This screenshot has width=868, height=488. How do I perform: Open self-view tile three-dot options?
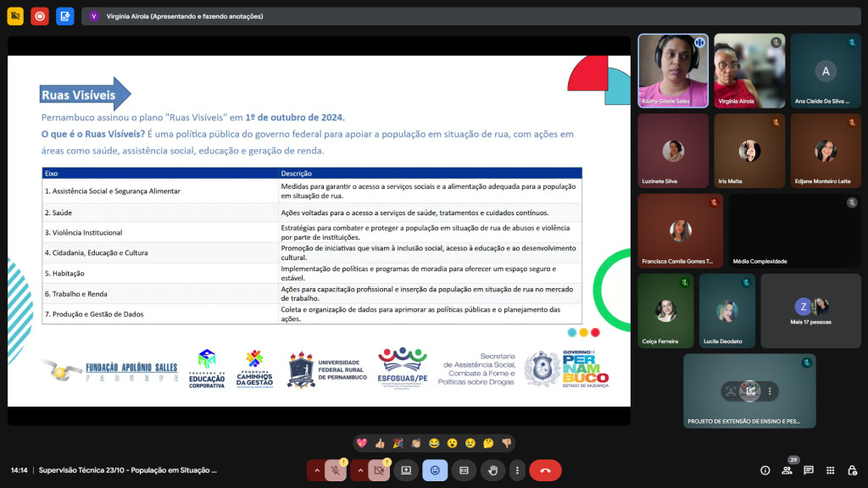pos(770,391)
